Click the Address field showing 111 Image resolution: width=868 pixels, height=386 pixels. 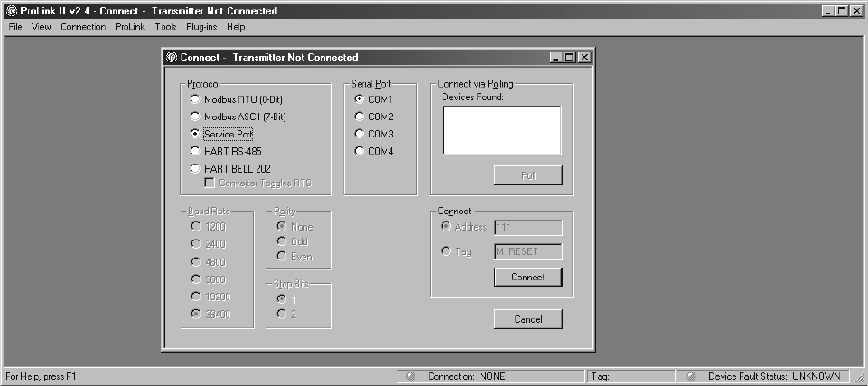click(x=528, y=228)
